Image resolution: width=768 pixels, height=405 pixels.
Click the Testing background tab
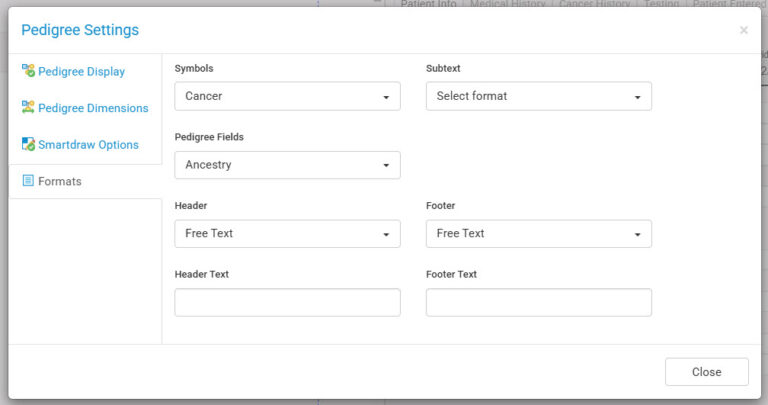click(661, 4)
